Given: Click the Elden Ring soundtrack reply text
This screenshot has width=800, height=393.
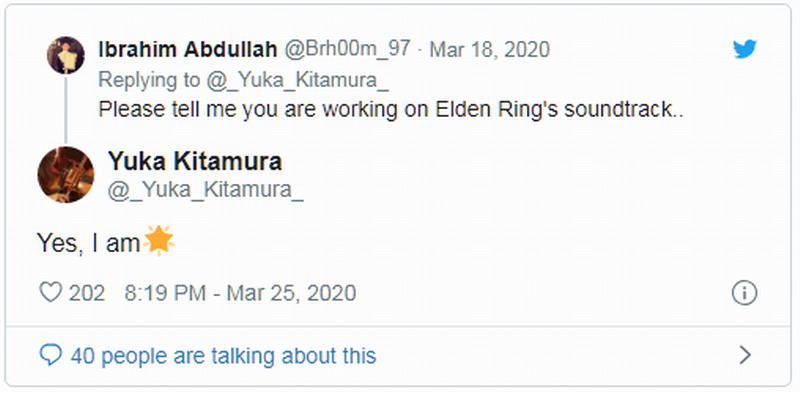Looking at the screenshot, I should pyautogui.click(x=391, y=110).
